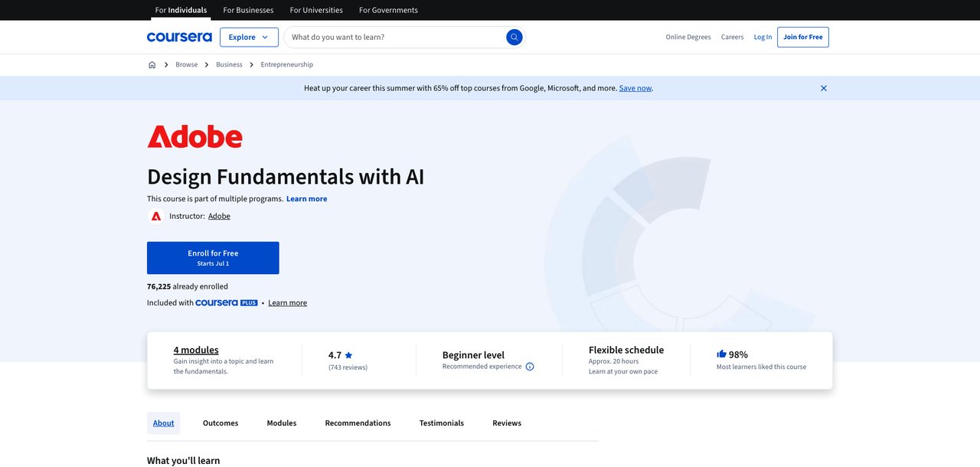The height and width of the screenshot is (467, 980).
Task: Open the home icon in breadcrumbs
Action: [x=152, y=65]
